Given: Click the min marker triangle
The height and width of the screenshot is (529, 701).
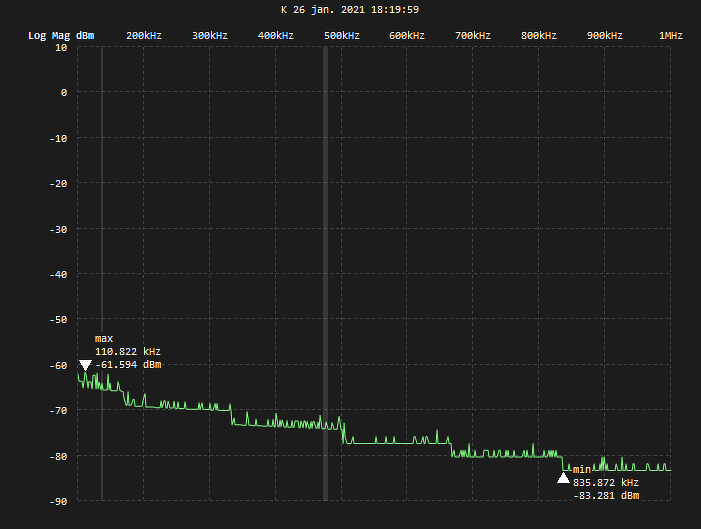Looking at the screenshot, I should point(563,478).
